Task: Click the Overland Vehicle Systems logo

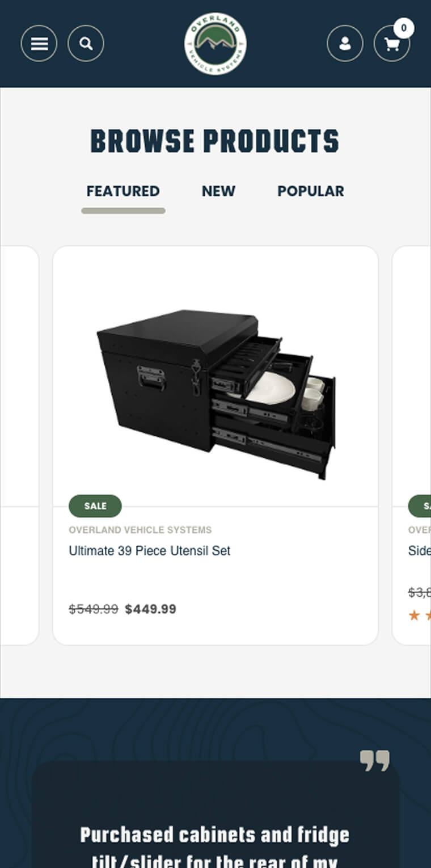Action: pyautogui.click(x=216, y=44)
